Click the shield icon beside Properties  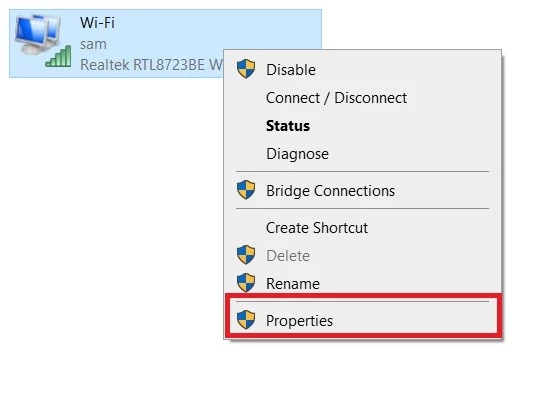pos(246,320)
